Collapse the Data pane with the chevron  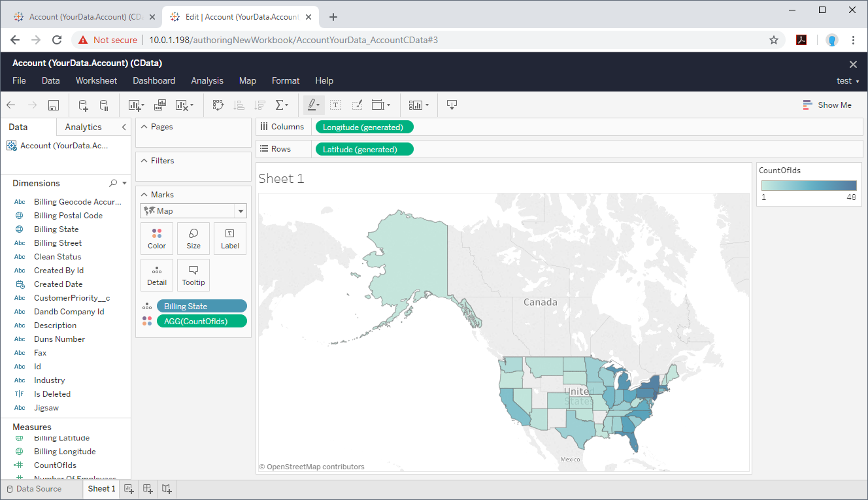(x=124, y=127)
